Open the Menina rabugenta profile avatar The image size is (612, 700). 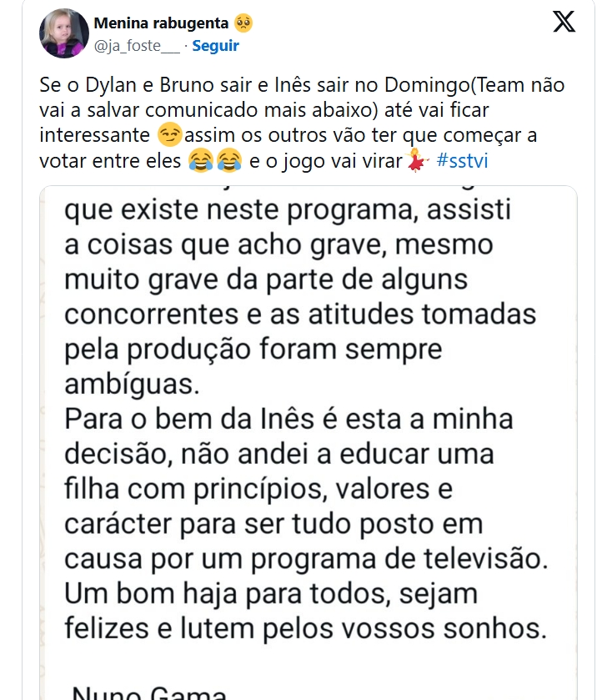coord(64,33)
